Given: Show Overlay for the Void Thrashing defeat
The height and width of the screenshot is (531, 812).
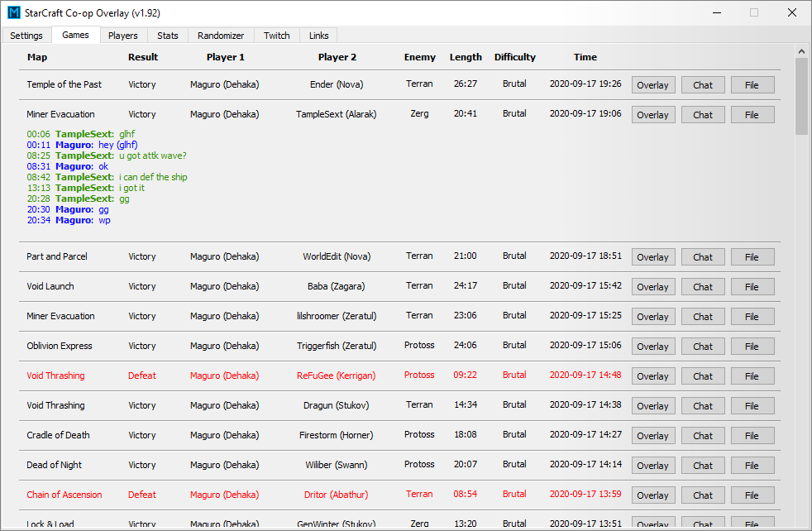Looking at the screenshot, I should coord(653,376).
